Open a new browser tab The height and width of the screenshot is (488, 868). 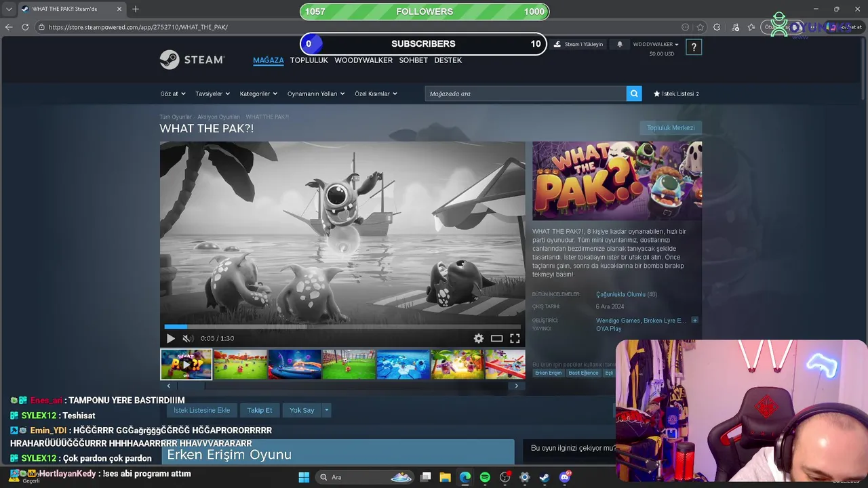pos(135,9)
